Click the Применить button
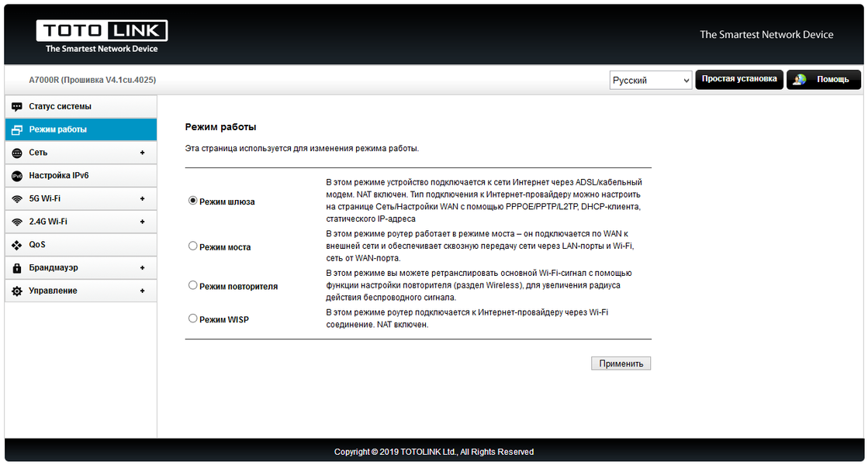Screen dimensions: 868x465 (621, 363)
